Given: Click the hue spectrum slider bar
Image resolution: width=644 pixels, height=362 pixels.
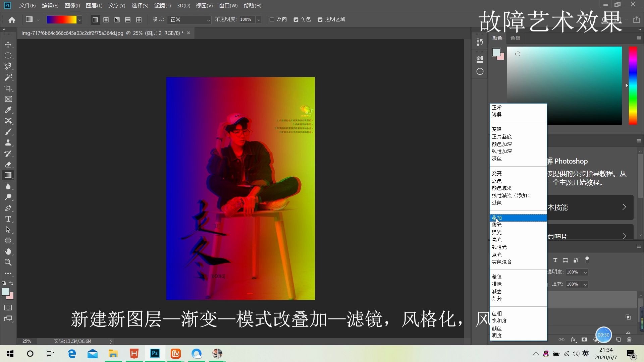Looking at the screenshot, I should 633,85.
